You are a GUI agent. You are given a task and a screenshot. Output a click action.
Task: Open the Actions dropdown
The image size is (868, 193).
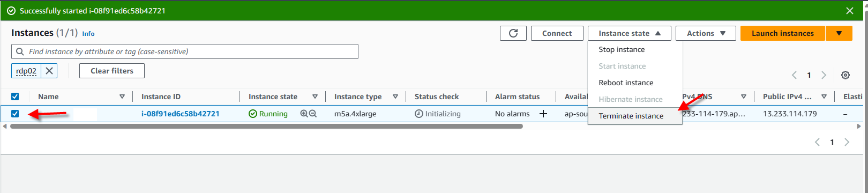(706, 33)
